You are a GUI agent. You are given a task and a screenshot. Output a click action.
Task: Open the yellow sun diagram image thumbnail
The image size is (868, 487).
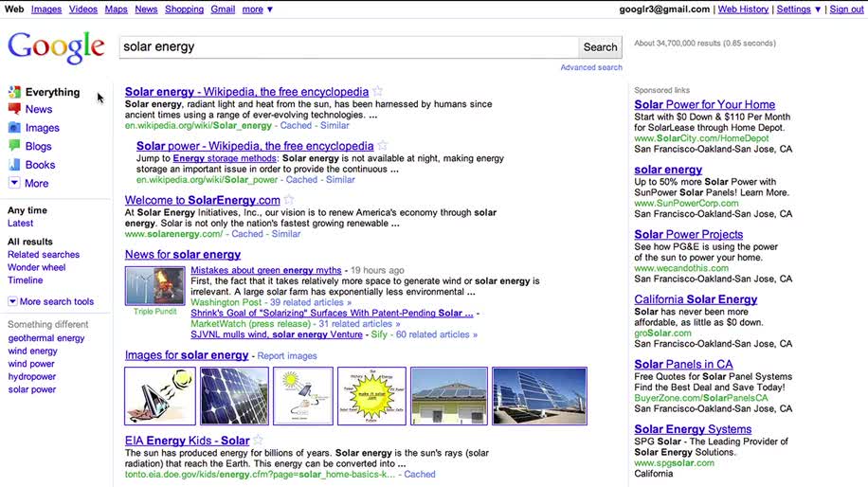pos(371,396)
